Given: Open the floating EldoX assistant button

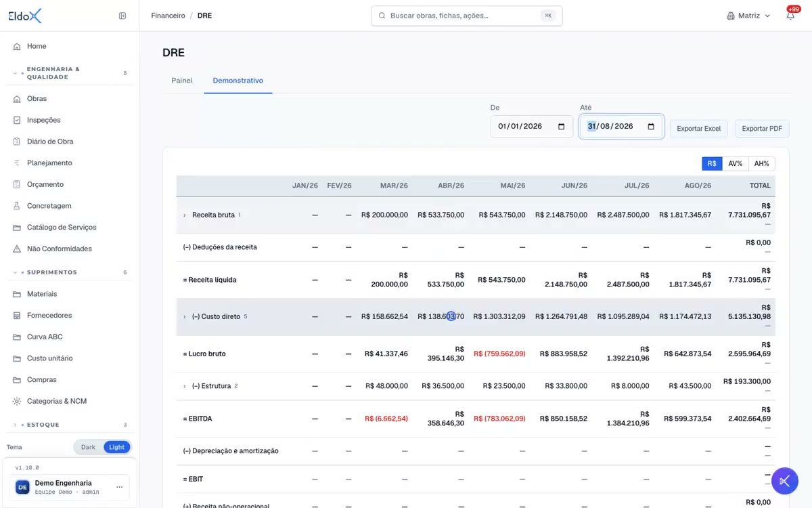Looking at the screenshot, I should [x=785, y=481].
